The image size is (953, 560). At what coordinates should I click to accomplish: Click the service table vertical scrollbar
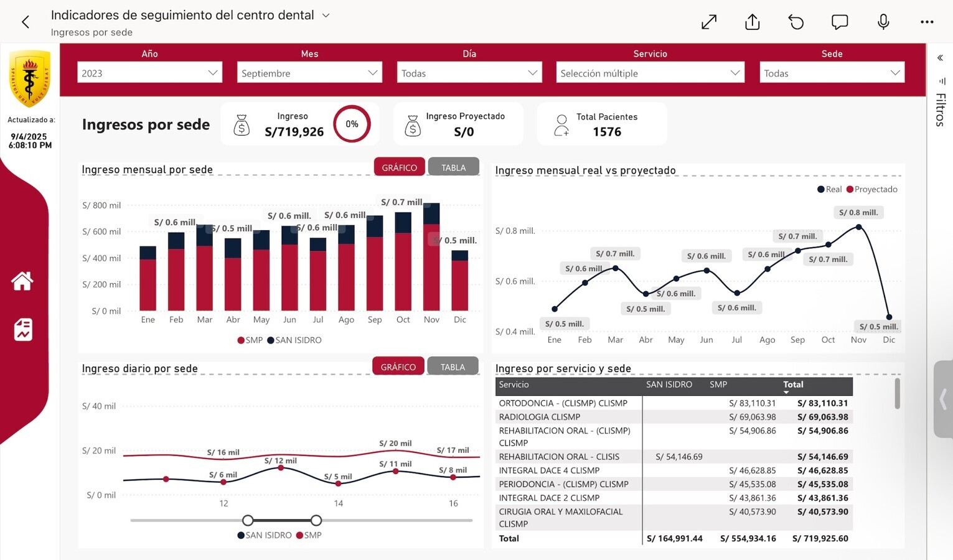tap(897, 394)
